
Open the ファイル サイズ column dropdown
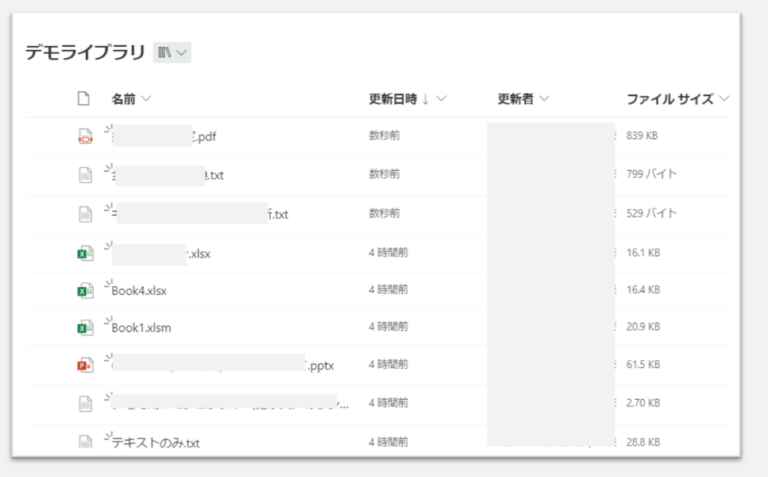click(724, 99)
